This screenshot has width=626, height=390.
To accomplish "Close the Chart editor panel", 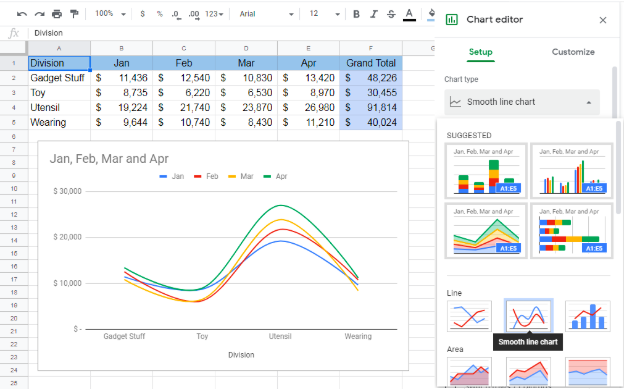I will (x=603, y=20).
